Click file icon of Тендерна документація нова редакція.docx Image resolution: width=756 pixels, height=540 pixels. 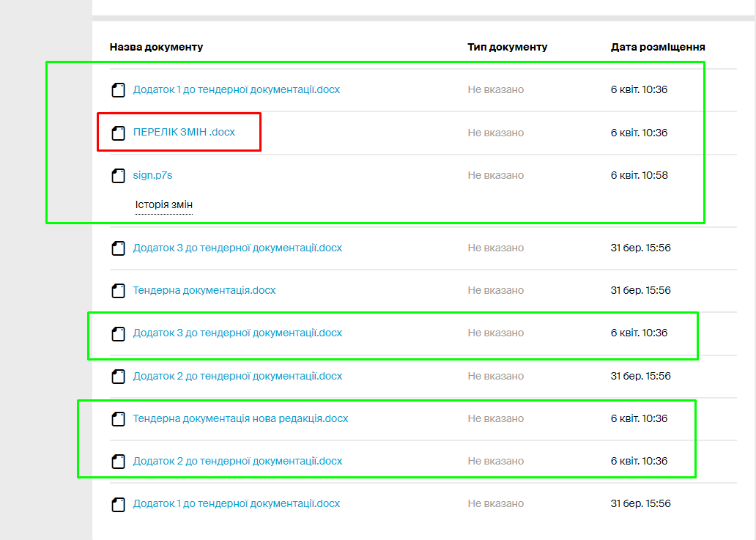click(118, 419)
